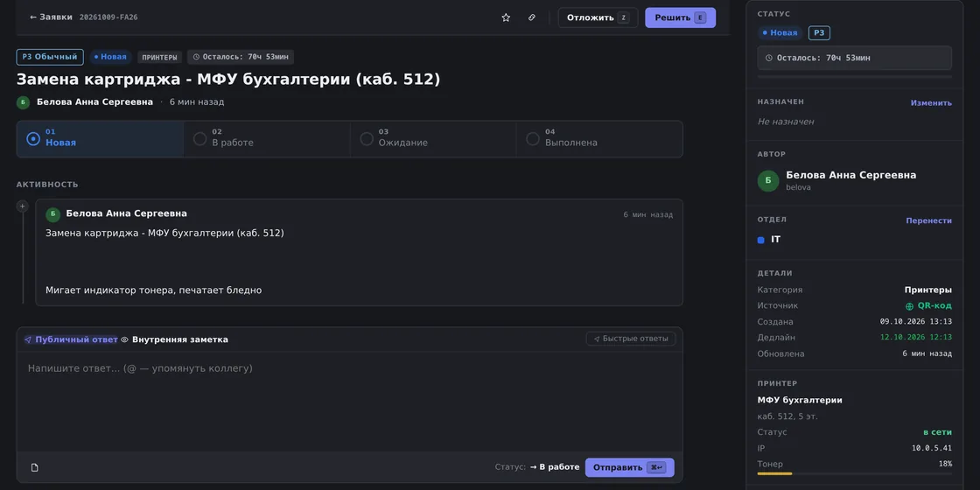This screenshot has width=980, height=490.
Task: Click the P3 Обычный priority badge
Action: tap(50, 57)
